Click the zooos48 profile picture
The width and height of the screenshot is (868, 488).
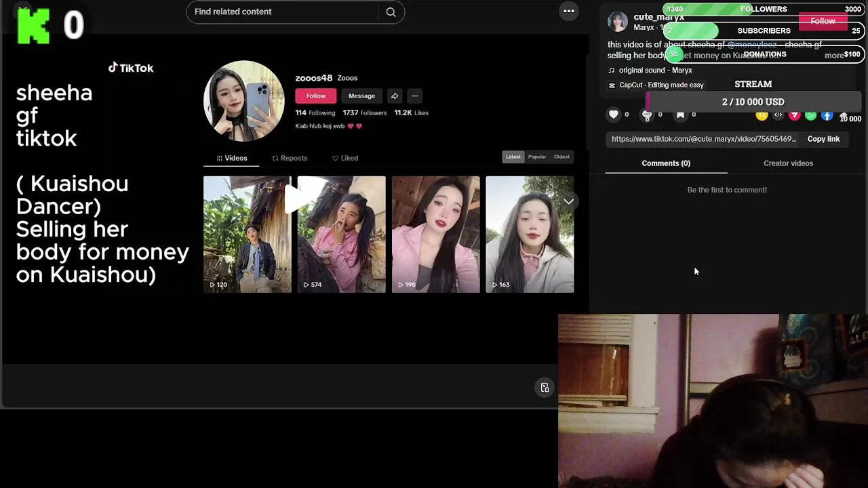tap(243, 101)
